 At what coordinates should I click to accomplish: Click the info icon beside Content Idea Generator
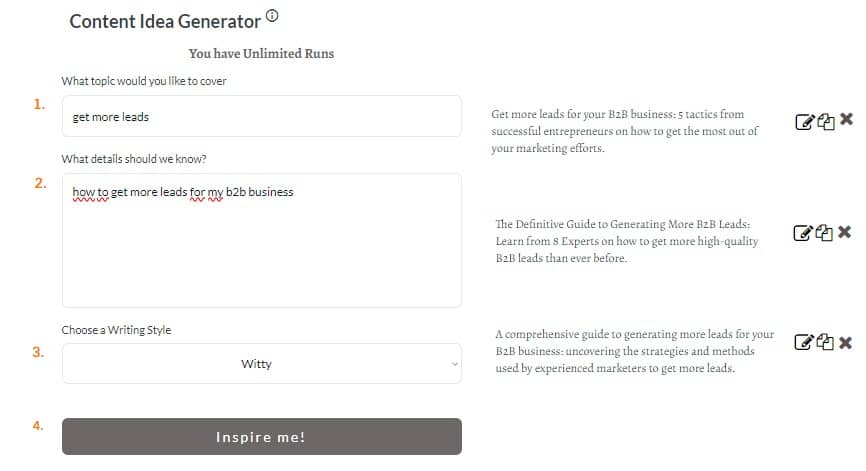[272, 16]
